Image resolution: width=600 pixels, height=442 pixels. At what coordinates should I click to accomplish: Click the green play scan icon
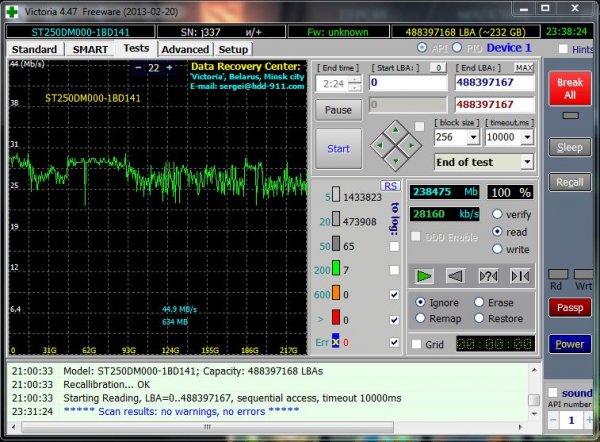coord(424,276)
